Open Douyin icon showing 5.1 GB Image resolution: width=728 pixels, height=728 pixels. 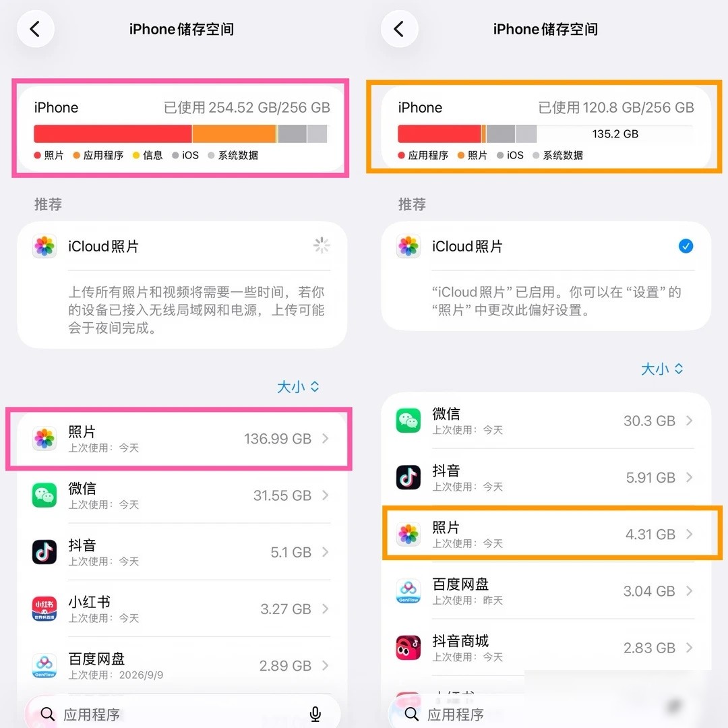44,551
